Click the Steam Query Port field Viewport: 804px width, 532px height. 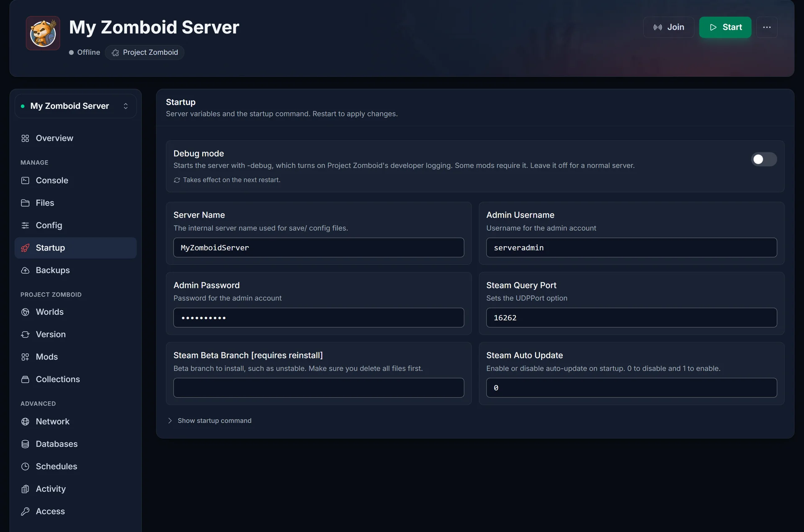click(631, 318)
